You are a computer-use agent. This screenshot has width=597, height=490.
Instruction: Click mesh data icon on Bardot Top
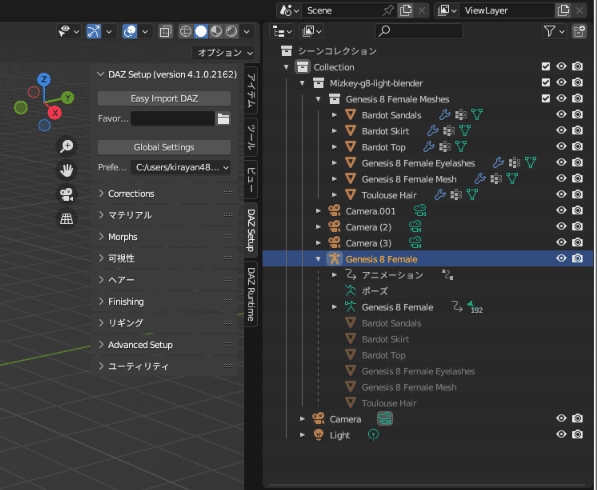click(x=461, y=147)
